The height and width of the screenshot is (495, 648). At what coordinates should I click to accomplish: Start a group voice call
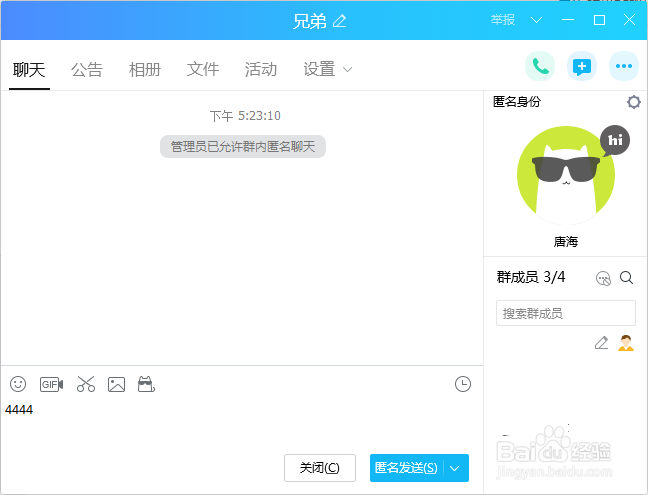[540, 66]
